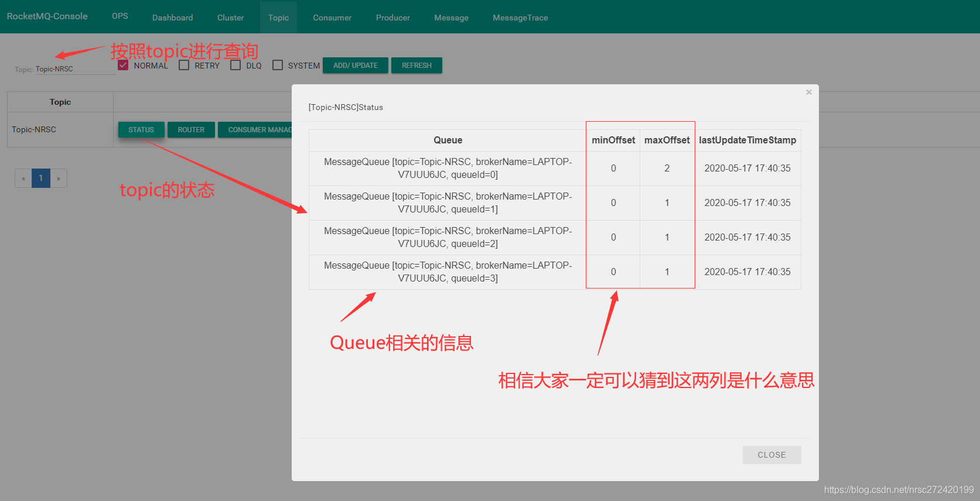Click the STATUS button for Topic-NRSC
This screenshot has width=980, height=501.
pyautogui.click(x=141, y=130)
